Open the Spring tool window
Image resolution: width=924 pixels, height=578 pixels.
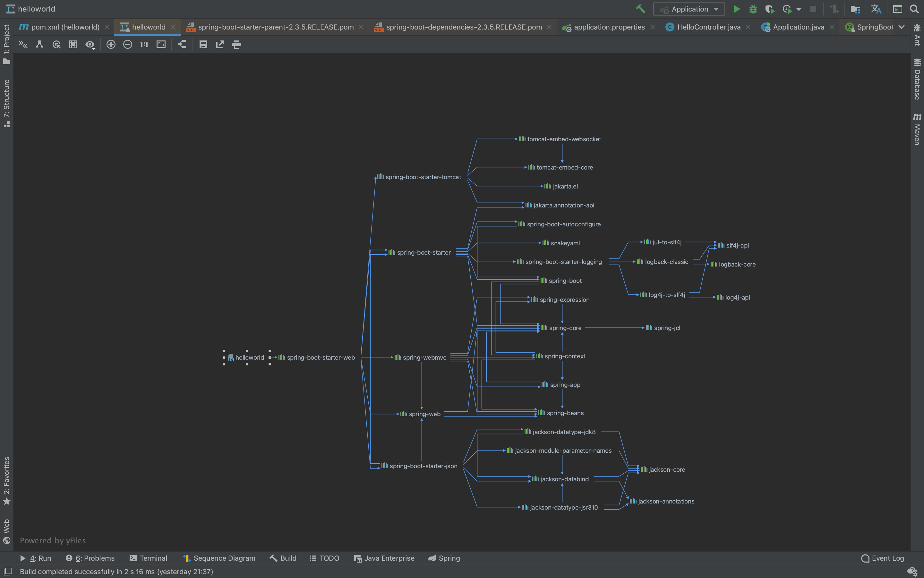tap(444, 558)
